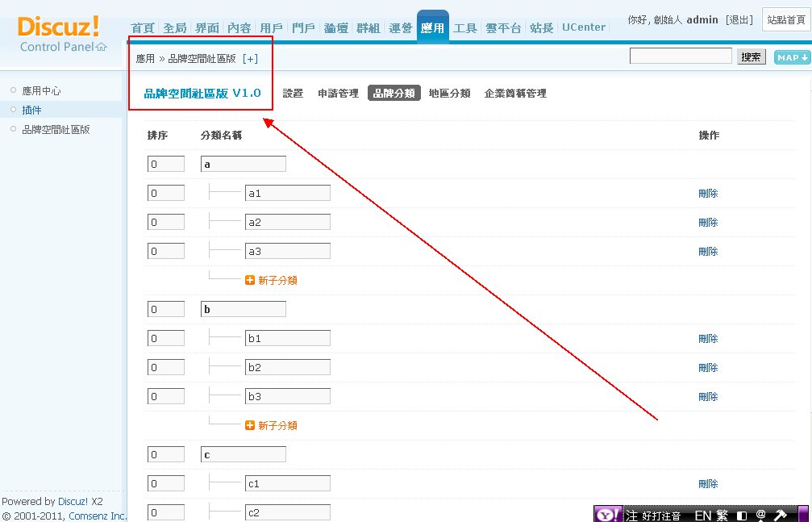Viewport: 812px width, 522px height.
Task: Open the 站長 top navigation menu
Action: (x=542, y=27)
